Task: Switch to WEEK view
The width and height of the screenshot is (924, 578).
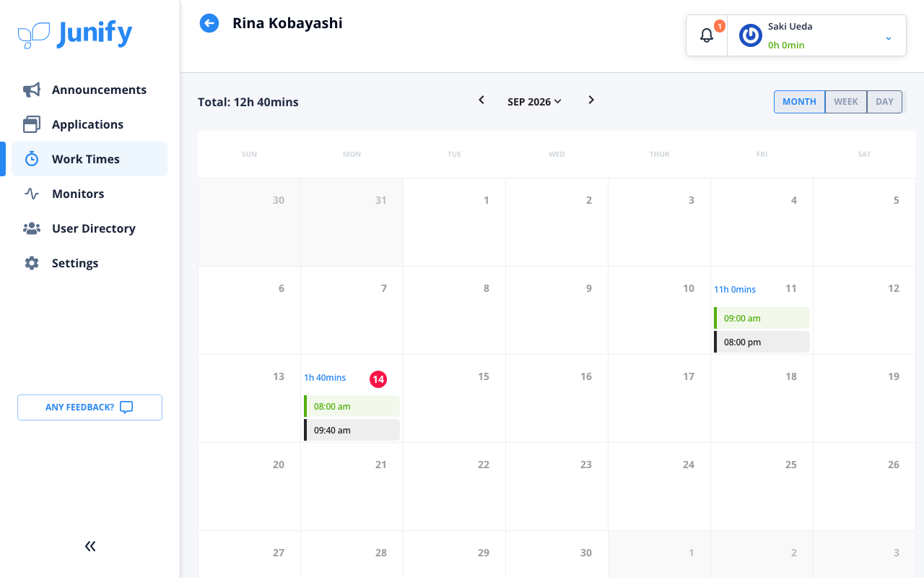Action: point(846,102)
